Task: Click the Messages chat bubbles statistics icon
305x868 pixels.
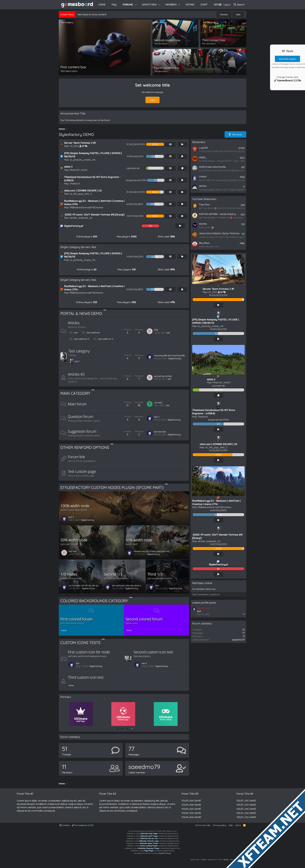Action: tap(181, 750)
